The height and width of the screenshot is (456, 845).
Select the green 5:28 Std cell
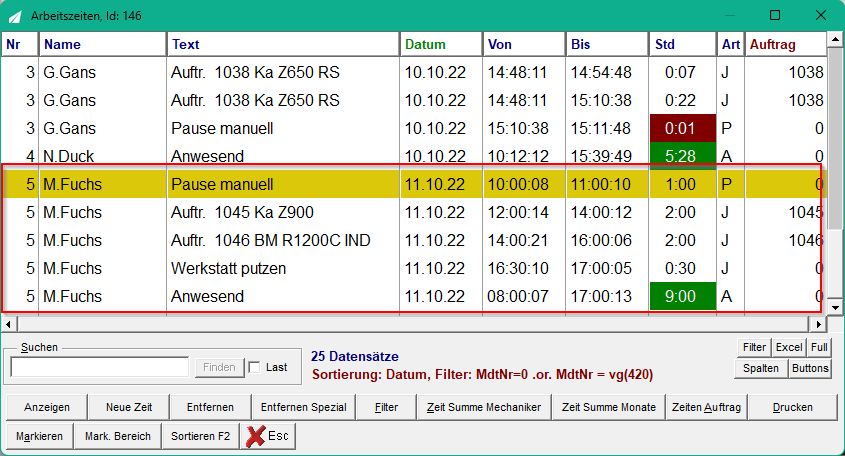click(683, 156)
